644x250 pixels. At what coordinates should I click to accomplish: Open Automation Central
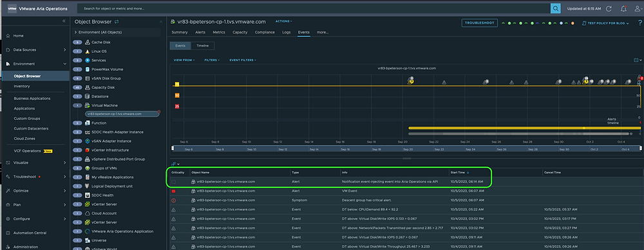coord(30,233)
